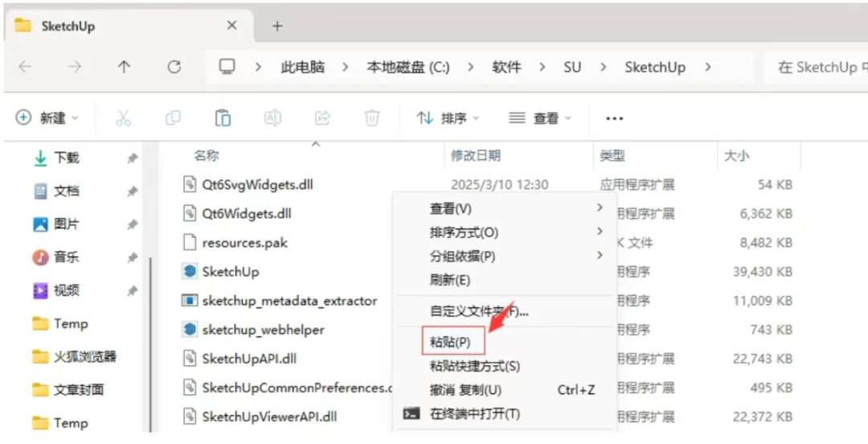Click the 文档 documents icon in sidebar

click(40, 191)
